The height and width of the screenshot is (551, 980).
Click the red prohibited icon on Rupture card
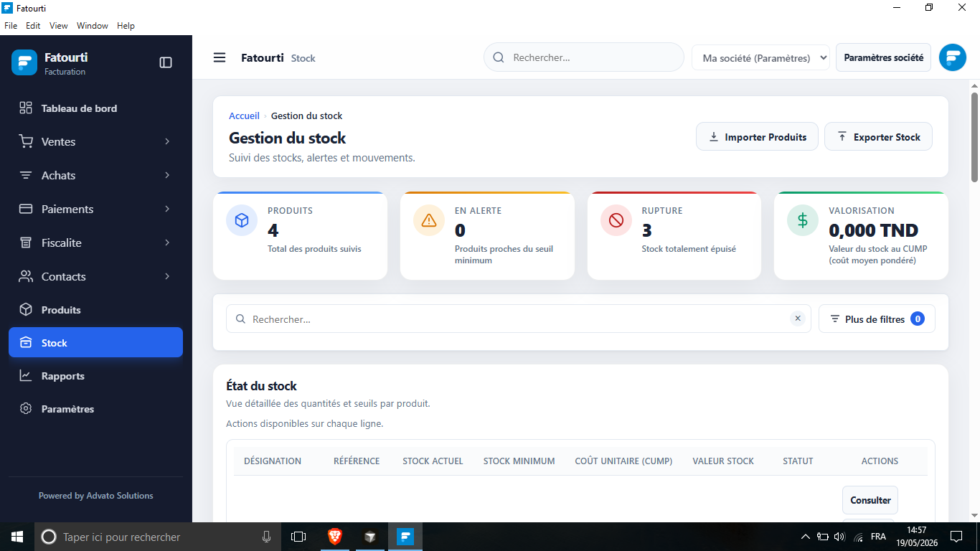pyautogui.click(x=616, y=220)
